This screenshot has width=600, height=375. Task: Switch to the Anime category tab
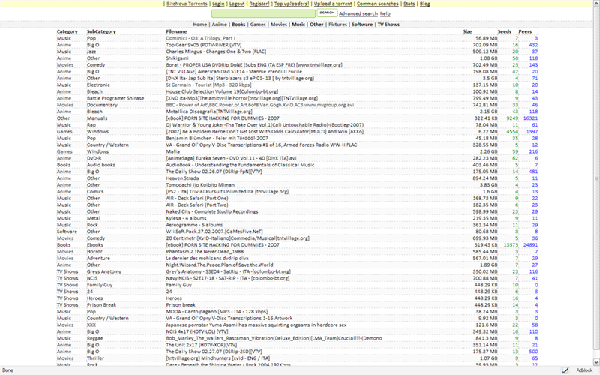(x=219, y=24)
